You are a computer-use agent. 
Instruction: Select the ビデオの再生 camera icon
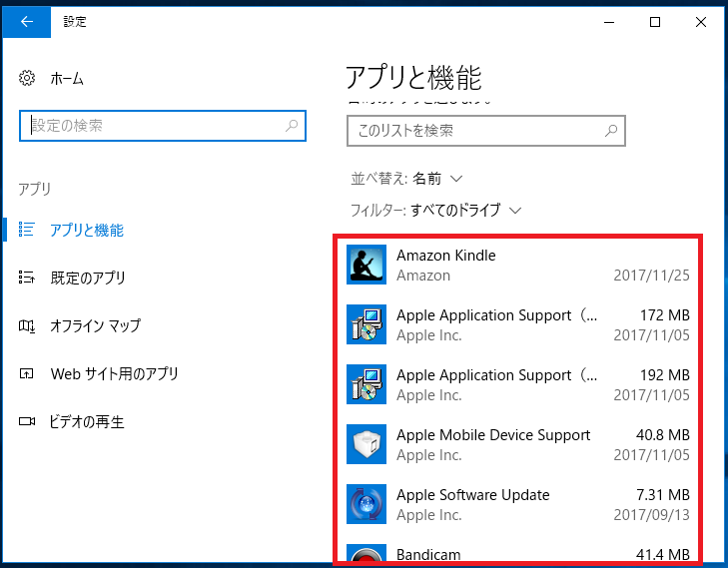click(27, 421)
